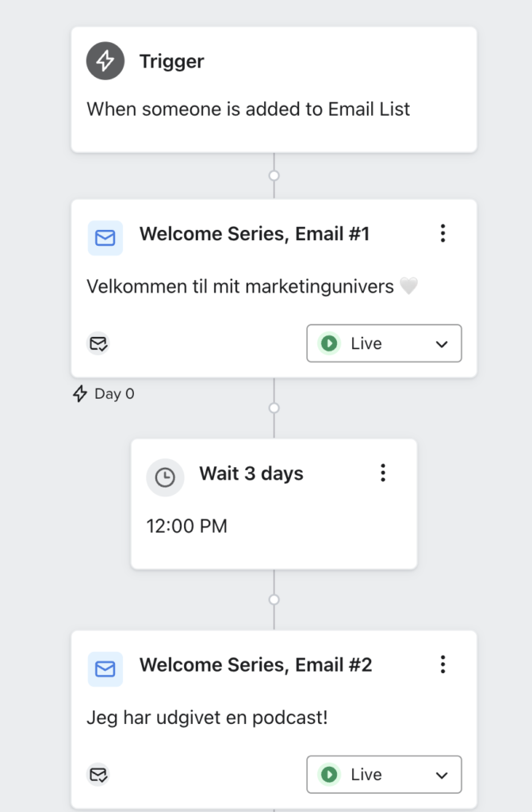Open Welcome Series, Email #1 title
Screen dimensions: 532x812
click(255, 234)
